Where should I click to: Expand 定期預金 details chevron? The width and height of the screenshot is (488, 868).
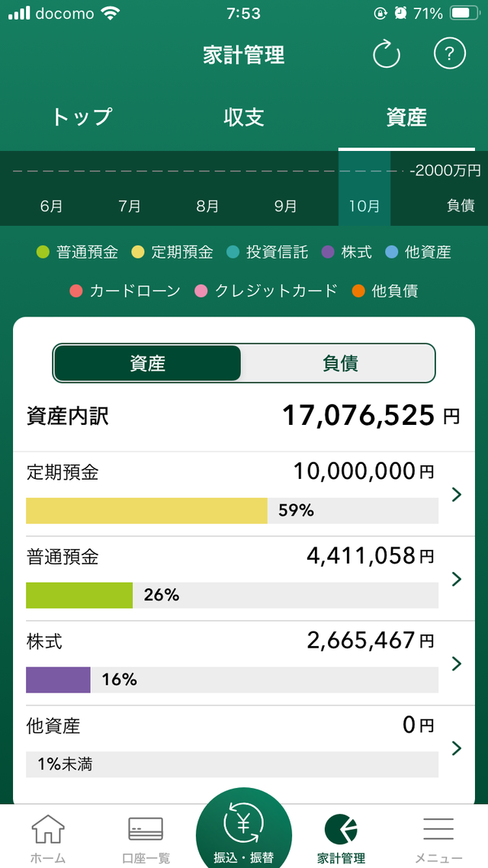click(x=457, y=494)
